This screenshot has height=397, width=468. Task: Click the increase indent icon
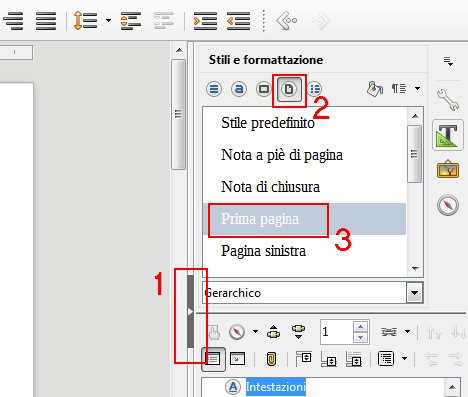205,21
